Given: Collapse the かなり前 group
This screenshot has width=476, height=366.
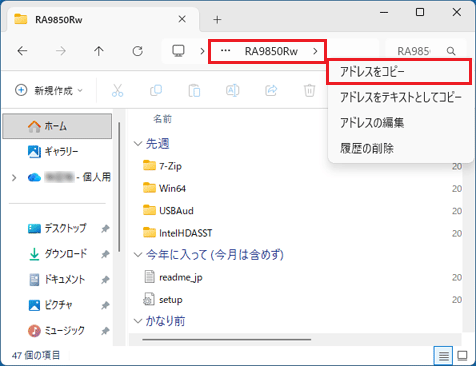Looking at the screenshot, I should (x=137, y=321).
